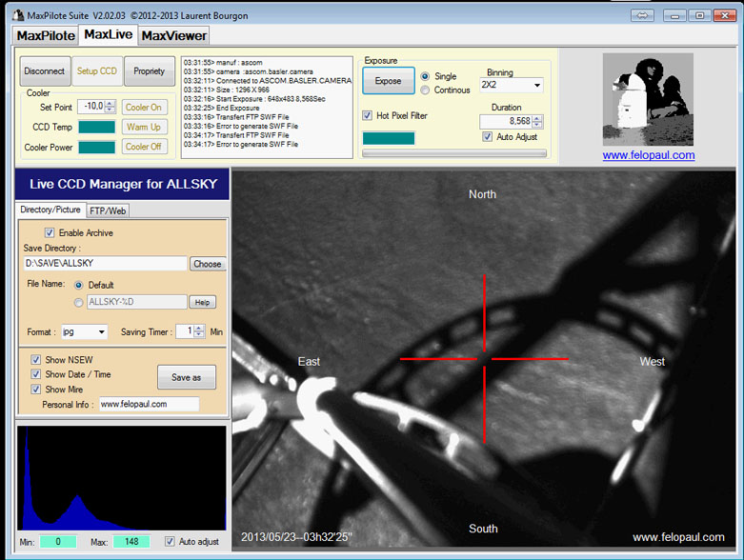This screenshot has width=744, height=560.
Task: Switch to the MaxPilote tab
Action: tap(46, 35)
